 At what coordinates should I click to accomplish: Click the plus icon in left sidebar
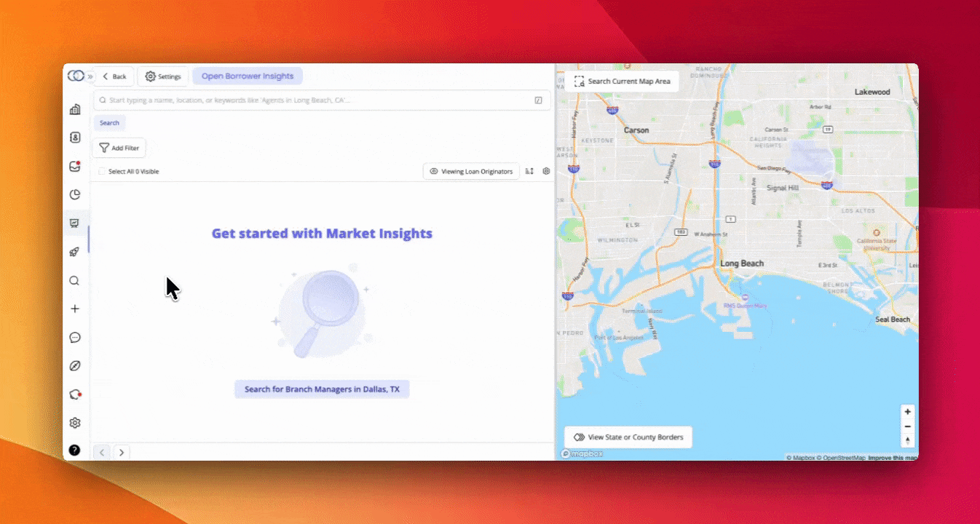pyautogui.click(x=75, y=309)
